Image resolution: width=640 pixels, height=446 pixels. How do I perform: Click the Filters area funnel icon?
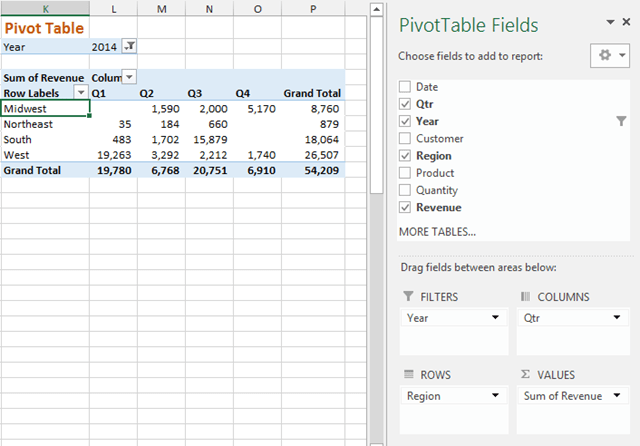point(407,297)
